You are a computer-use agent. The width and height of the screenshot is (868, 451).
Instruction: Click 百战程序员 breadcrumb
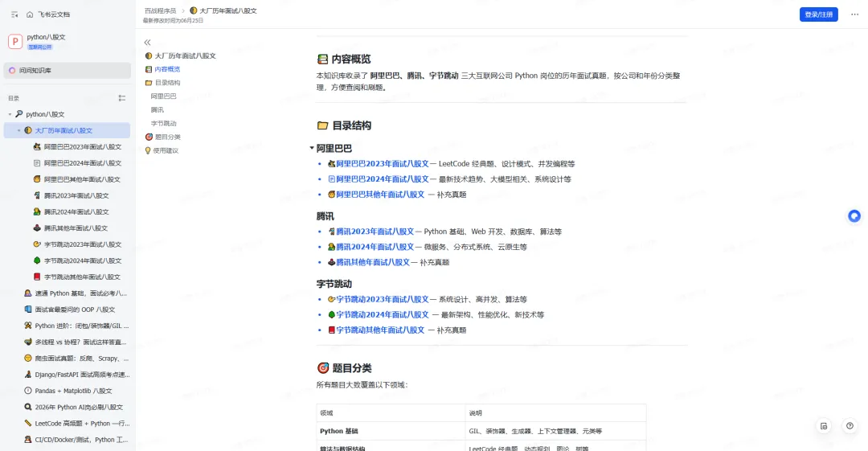pyautogui.click(x=160, y=10)
